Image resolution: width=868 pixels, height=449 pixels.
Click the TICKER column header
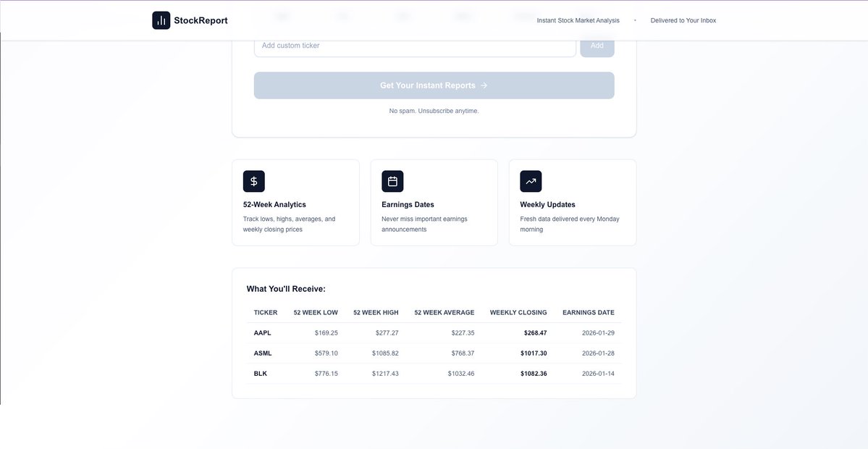tap(266, 313)
